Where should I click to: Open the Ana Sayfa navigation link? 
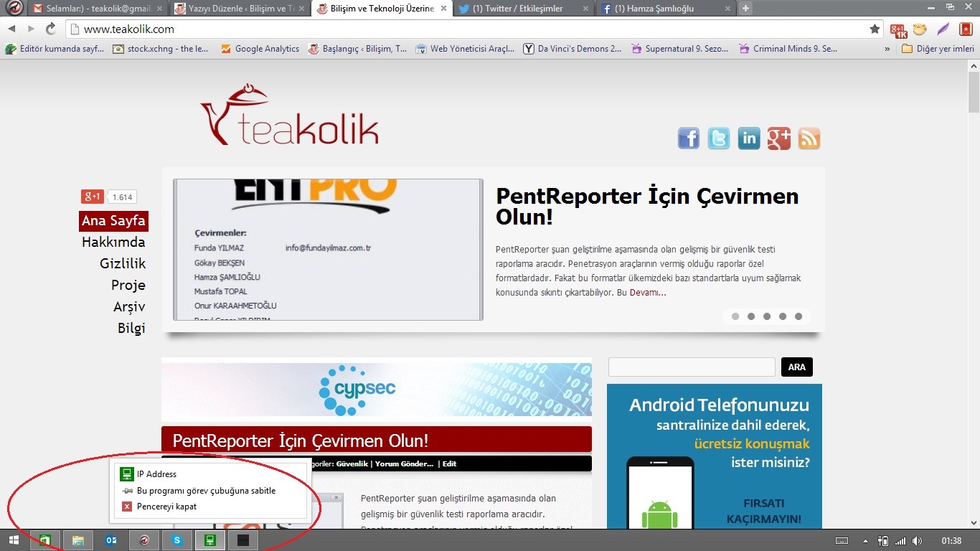tap(113, 220)
